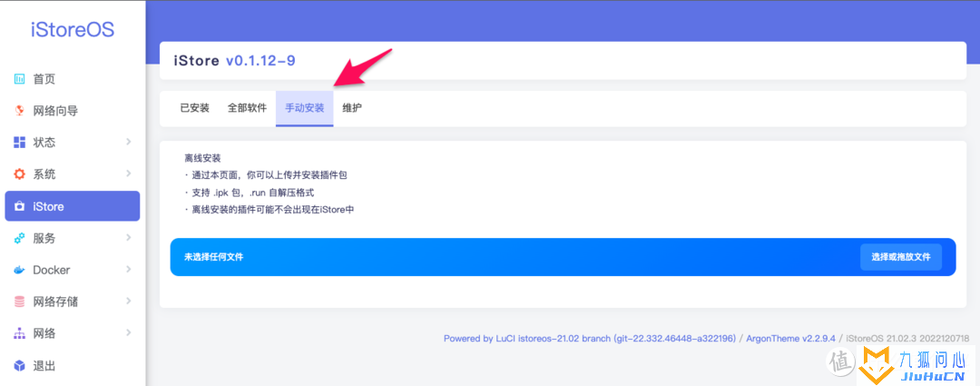Viewport: 980px width, 386px height.
Task: Switch to the 已安装 tab
Action: 194,107
